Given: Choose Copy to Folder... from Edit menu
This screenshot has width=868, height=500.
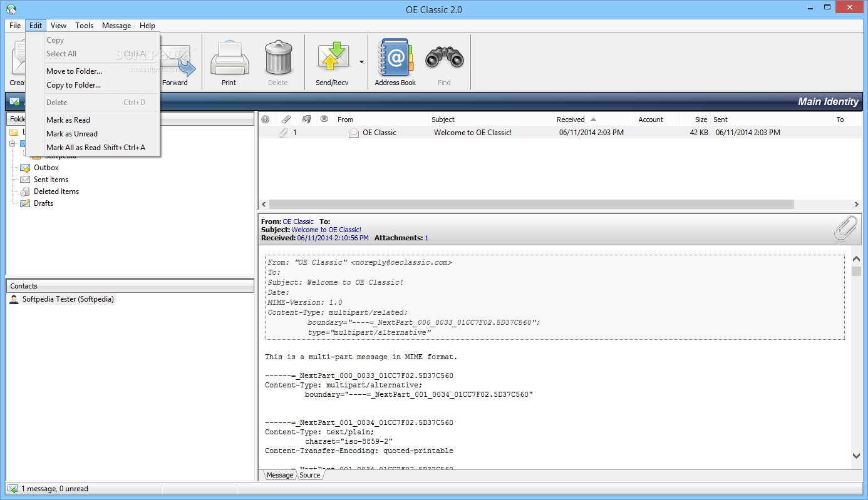Looking at the screenshot, I should pos(93,85).
